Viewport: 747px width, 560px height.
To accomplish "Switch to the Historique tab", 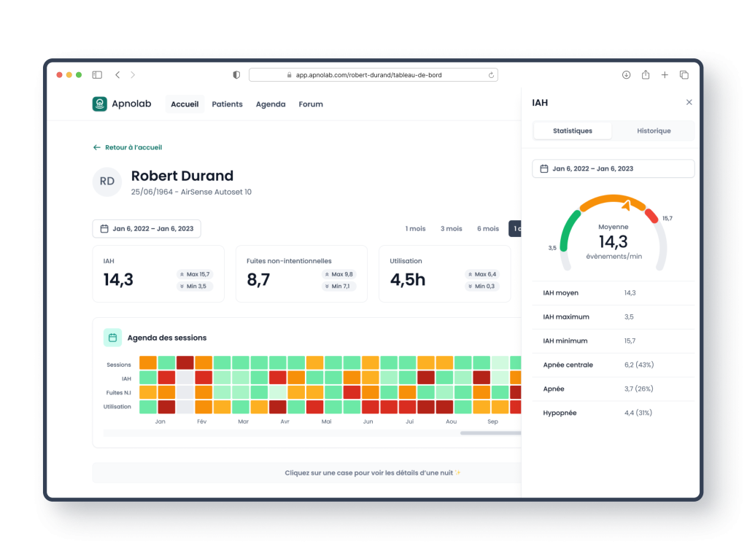I will pos(654,131).
